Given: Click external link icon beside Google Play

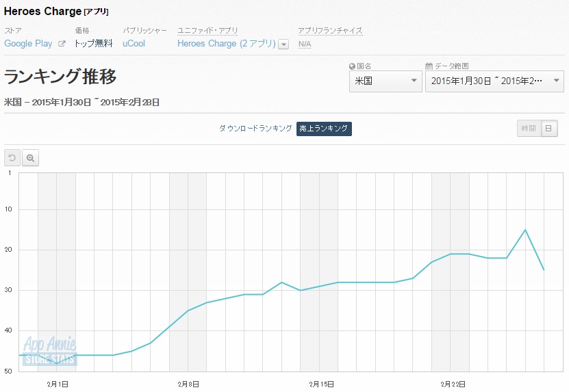Looking at the screenshot, I should point(62,44).
